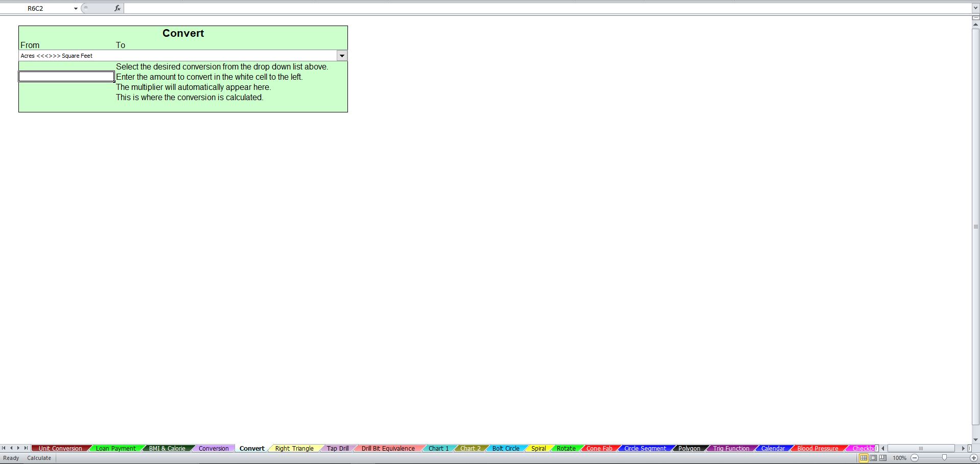Click the tab bar split handle
This screenshot has width=980, height=464.
877,448
